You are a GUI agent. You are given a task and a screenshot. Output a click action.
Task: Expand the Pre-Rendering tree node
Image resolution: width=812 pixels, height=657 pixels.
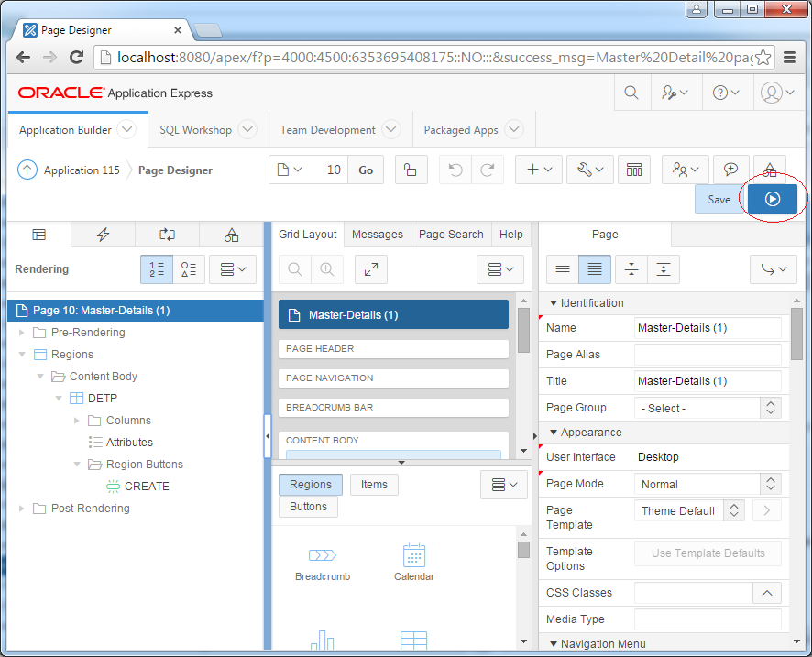pyautogui.click(x=22, y=333)
